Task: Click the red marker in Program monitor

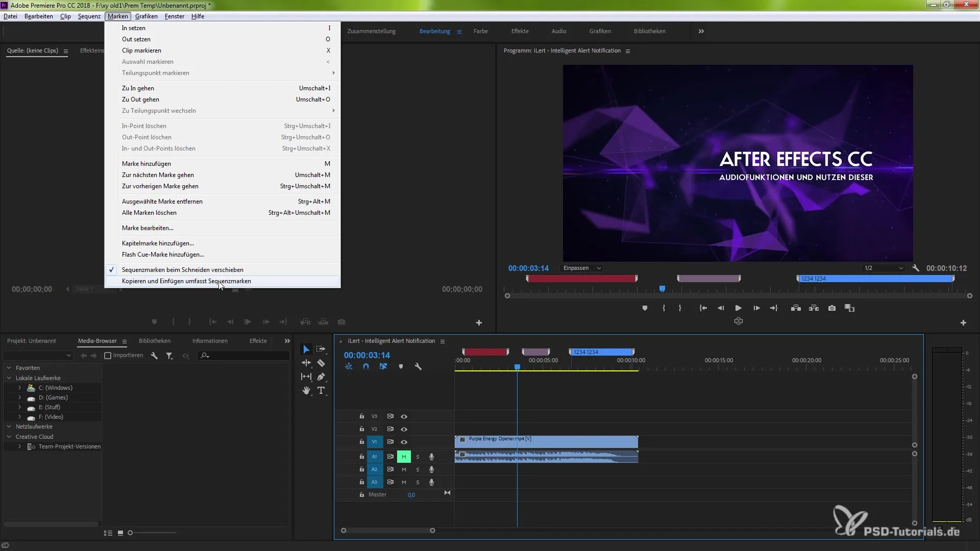Action: point(581,279)
